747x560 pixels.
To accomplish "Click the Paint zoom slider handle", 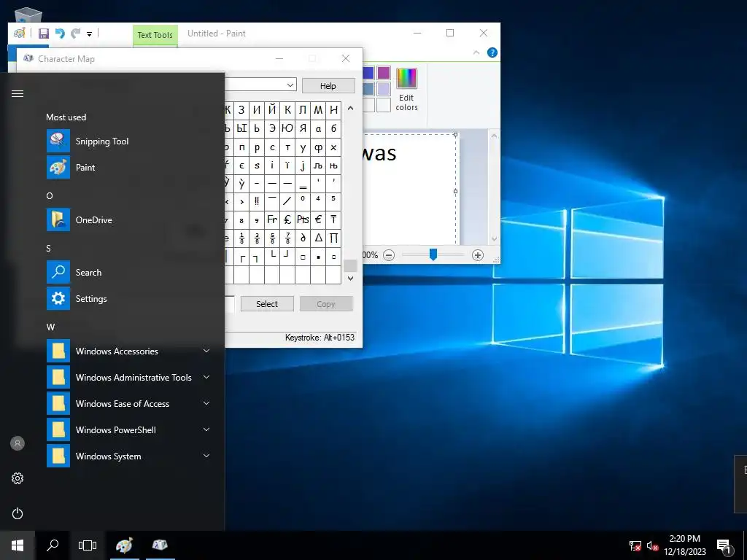I will 433,254.
